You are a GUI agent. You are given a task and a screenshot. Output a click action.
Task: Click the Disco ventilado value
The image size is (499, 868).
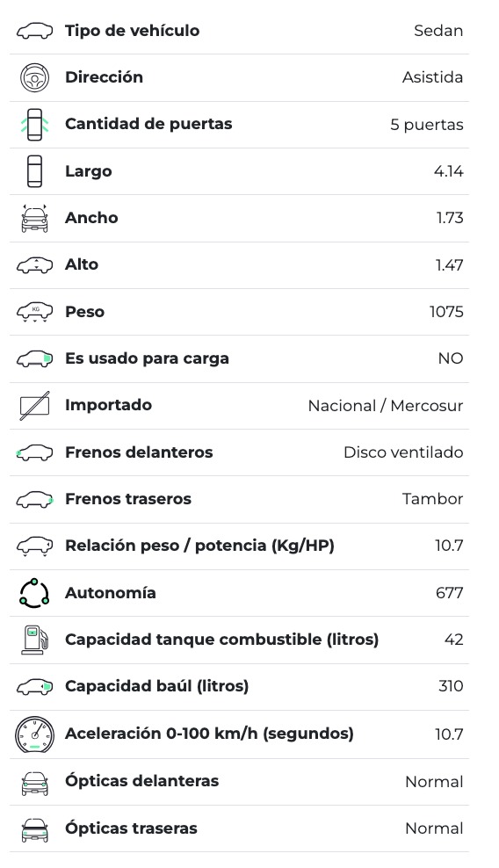coord(403,452)
